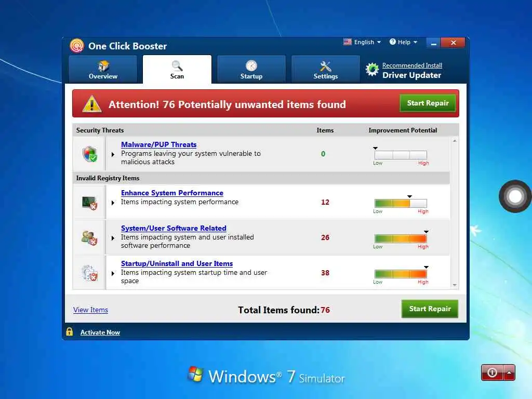Click the Attention! 76 Potentially unwanted items text
The image size is (532, 399).
pyautogui.click(x=227, y=104)
